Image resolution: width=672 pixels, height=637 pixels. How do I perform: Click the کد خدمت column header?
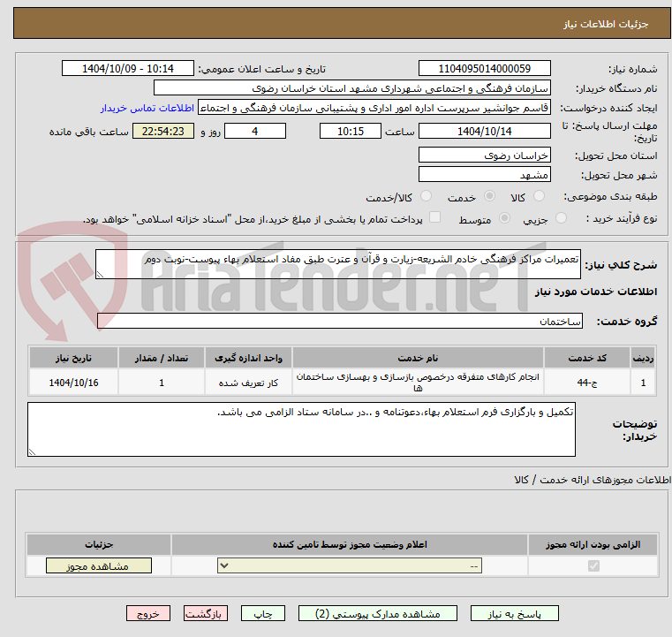coord(587,358)
